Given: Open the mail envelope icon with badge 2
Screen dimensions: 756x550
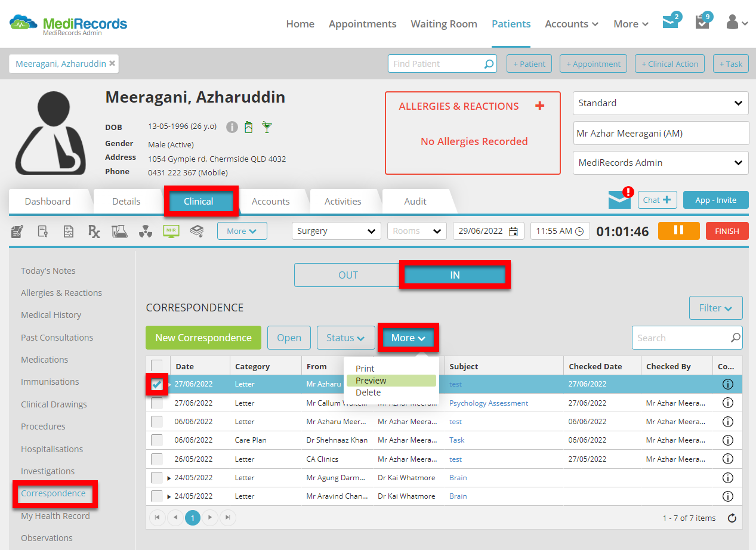Looking at the screenshot, I should (671, 21).
